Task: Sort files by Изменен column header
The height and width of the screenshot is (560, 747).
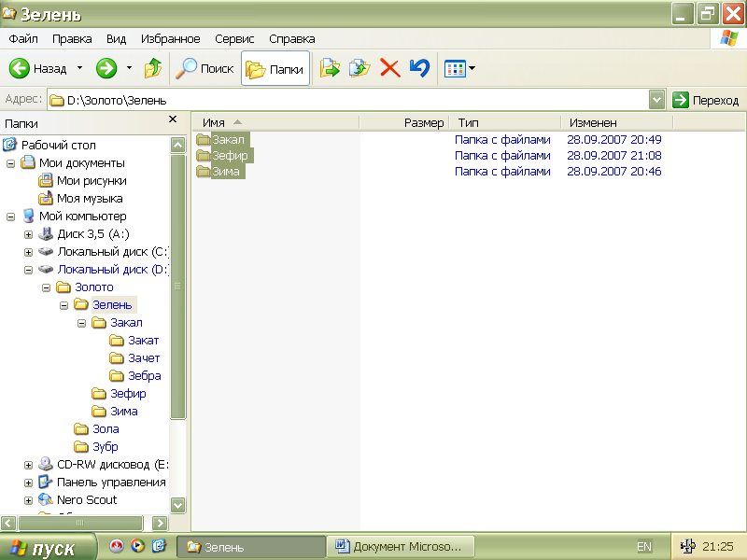Action: [616, 122]
